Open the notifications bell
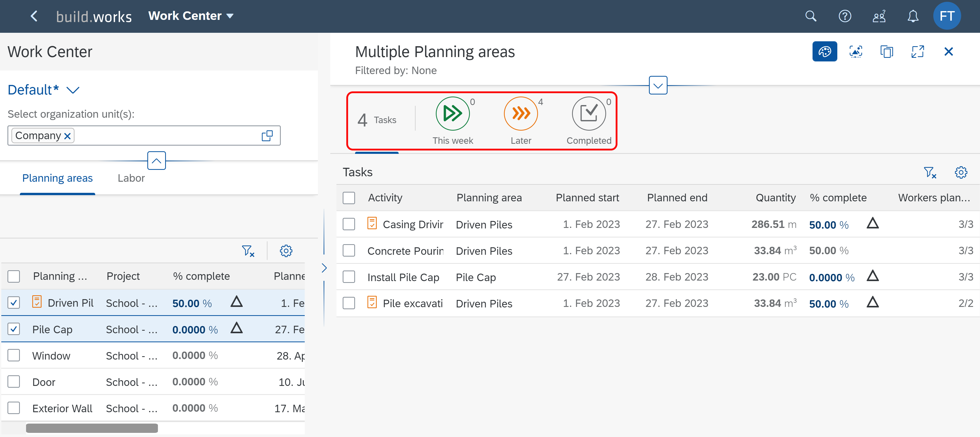The width and height of the screenshot is (980, 437). (x=913, y=16)
